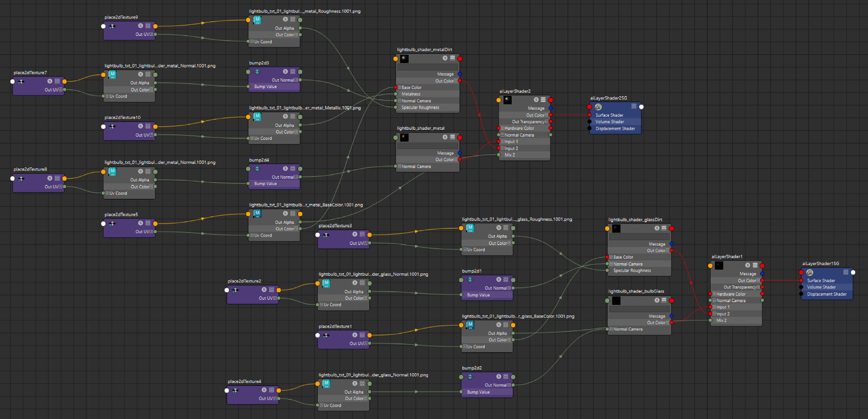868x419 pixels.
Task: Click the Mix 2 attribute on aiLayerShader2
Action: tap(510, 155)
